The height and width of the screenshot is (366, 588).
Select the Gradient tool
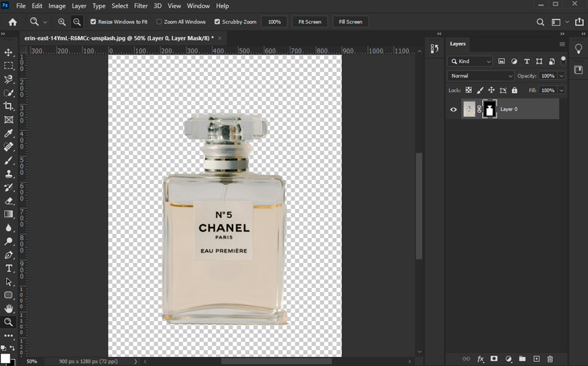[8, 214]
